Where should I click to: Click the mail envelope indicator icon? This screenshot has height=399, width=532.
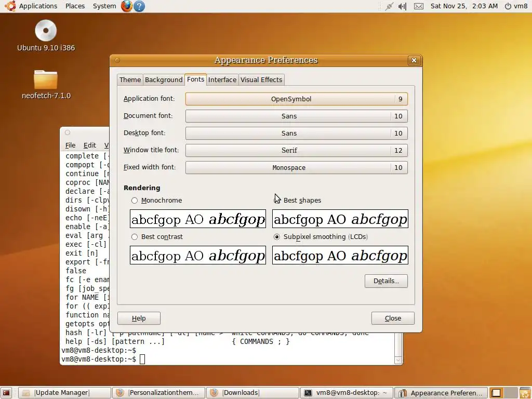(x=419, y=6)
